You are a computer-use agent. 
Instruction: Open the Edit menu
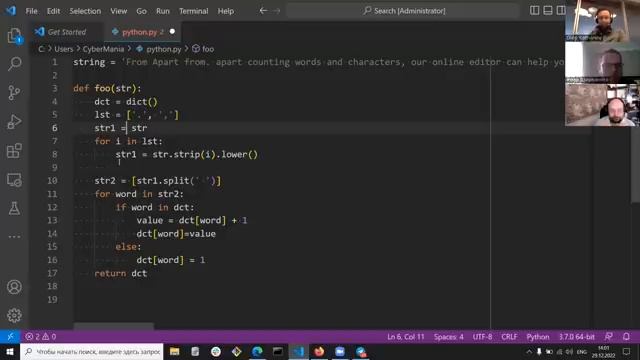tap(53, 11)
